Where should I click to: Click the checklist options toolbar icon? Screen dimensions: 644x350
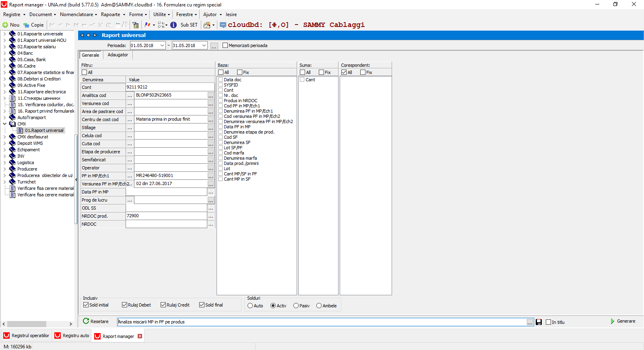click(x=161, y=25)
